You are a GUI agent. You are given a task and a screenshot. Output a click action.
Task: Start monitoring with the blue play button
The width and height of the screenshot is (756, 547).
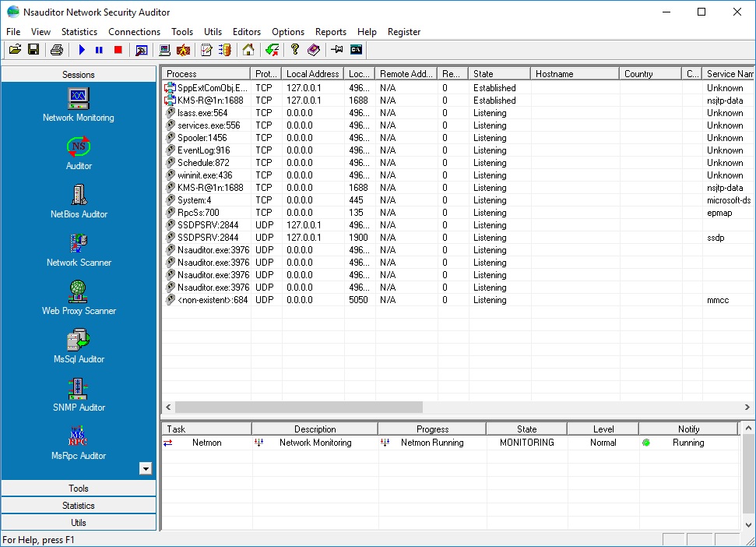tap(82, 50)
